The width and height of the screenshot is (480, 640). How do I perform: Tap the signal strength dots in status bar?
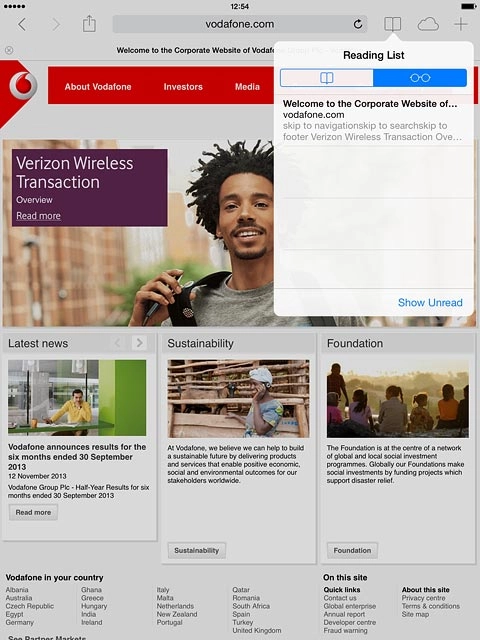pos(14,6)
